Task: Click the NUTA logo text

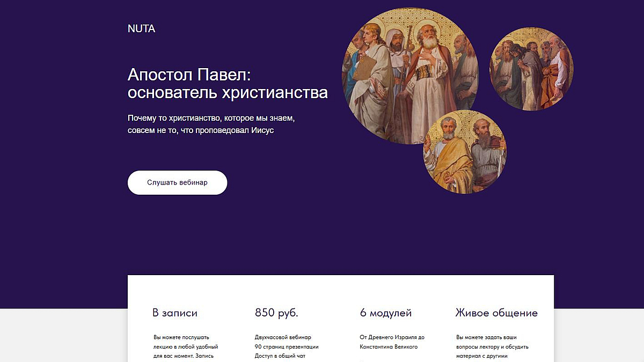Action: (x=141, y=29)
